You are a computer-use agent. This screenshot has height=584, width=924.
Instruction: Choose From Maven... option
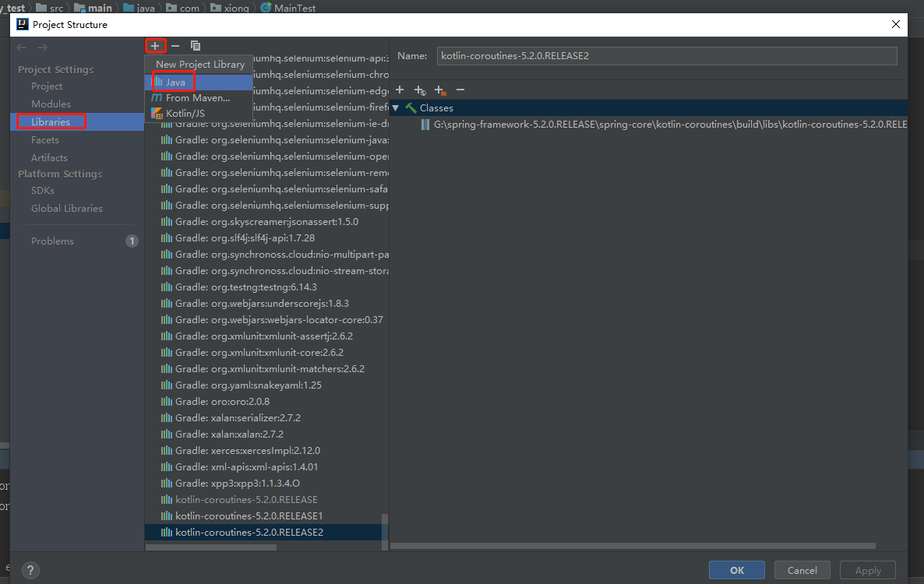(199, 98)
